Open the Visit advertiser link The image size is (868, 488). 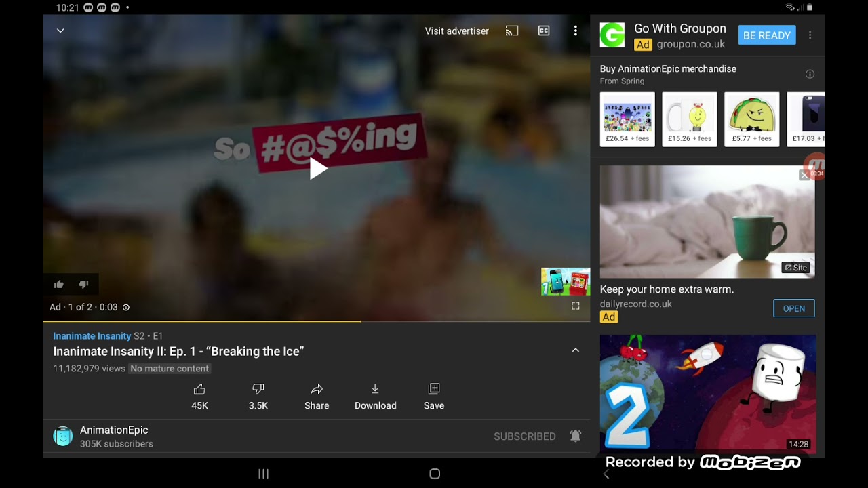(456, 30)
